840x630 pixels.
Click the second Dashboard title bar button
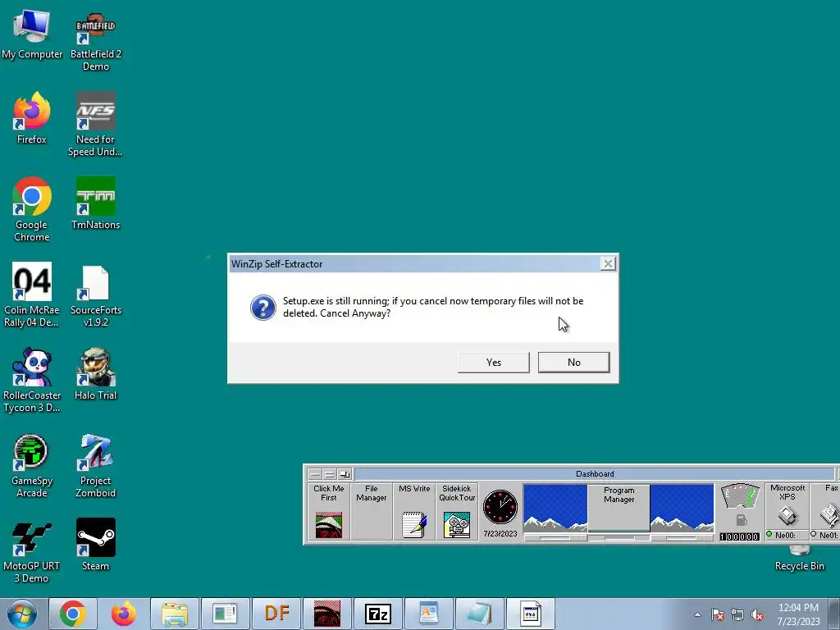330,474
